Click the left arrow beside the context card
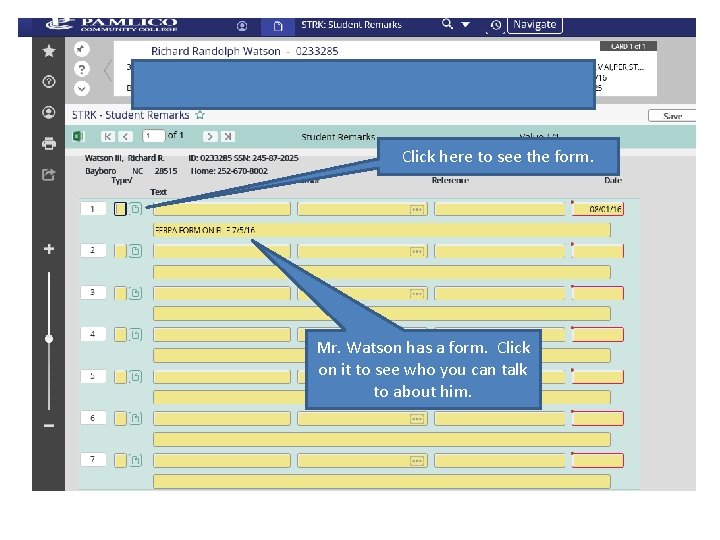This screenshot has width=720, height=540. tap(107, 70)
